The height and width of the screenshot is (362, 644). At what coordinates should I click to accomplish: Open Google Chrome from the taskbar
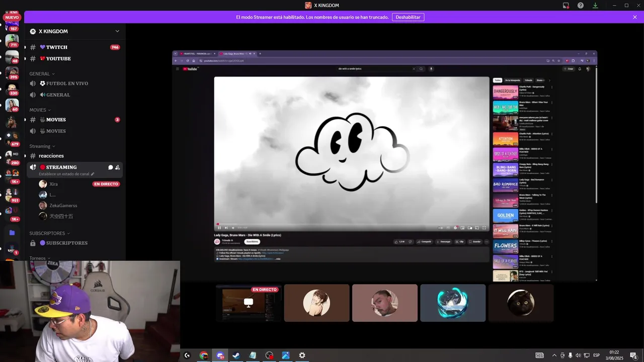[204, 355]
